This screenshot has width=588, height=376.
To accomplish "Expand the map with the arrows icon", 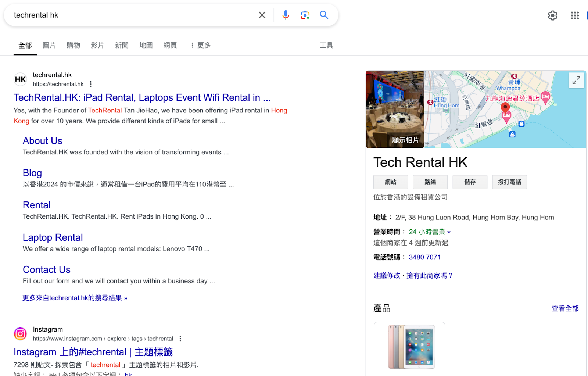I will click(576, 80).
